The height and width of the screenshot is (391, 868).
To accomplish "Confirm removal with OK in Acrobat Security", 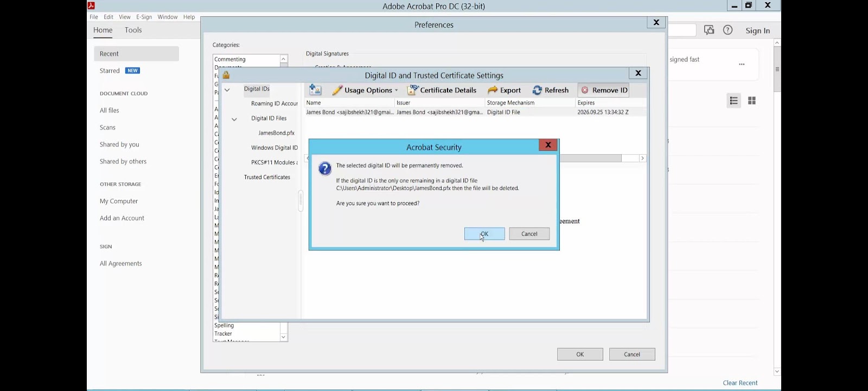I will coord(484,234).
